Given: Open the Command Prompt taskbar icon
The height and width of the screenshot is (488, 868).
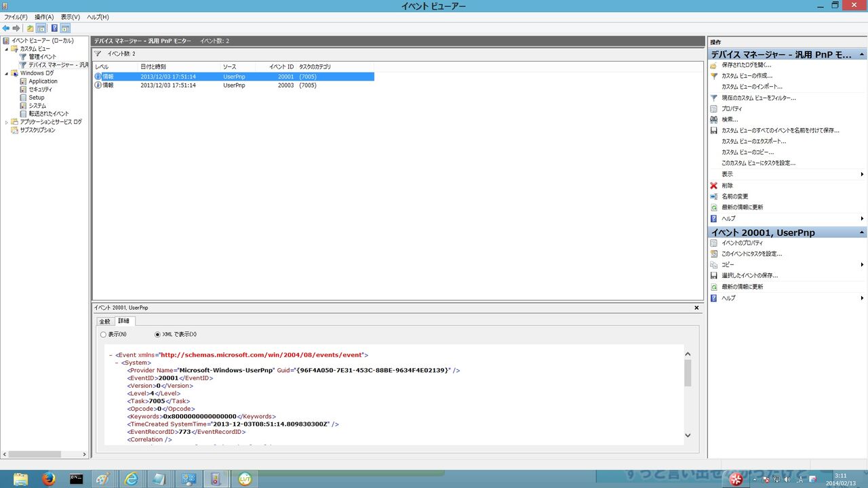Looking at the screenshot, I should (77, 479).
